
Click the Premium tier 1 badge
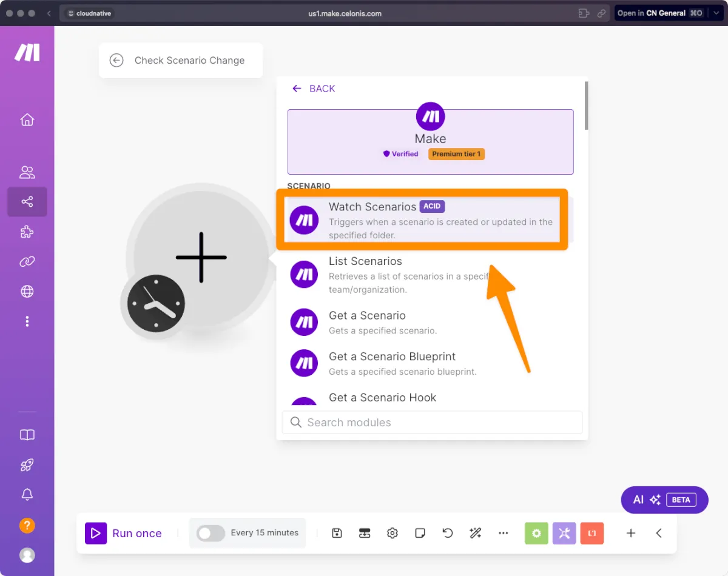pos(456,154)
